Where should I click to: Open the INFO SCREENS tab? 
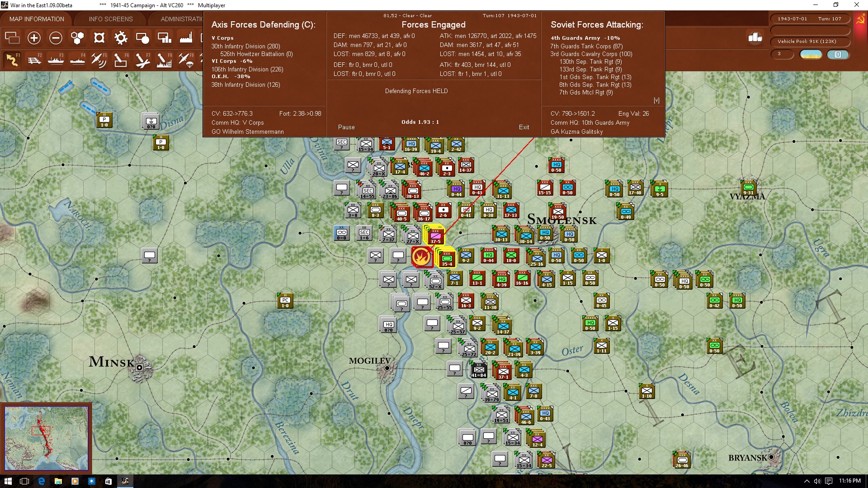111,19
